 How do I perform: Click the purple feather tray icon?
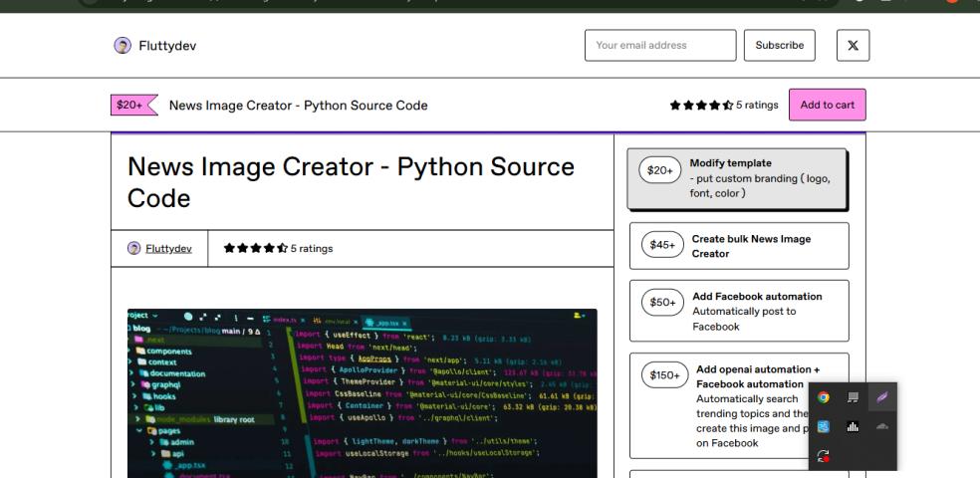880,396
